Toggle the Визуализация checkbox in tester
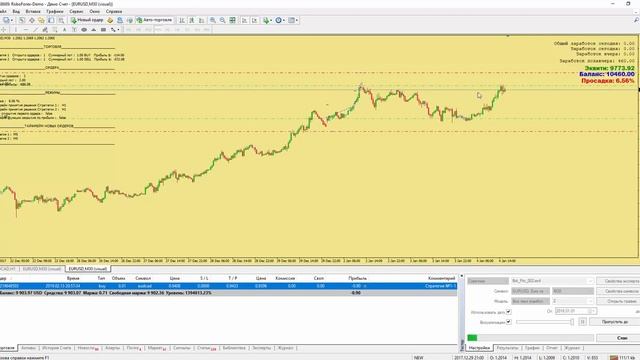 pyautogui.click(x=509, y=322)
